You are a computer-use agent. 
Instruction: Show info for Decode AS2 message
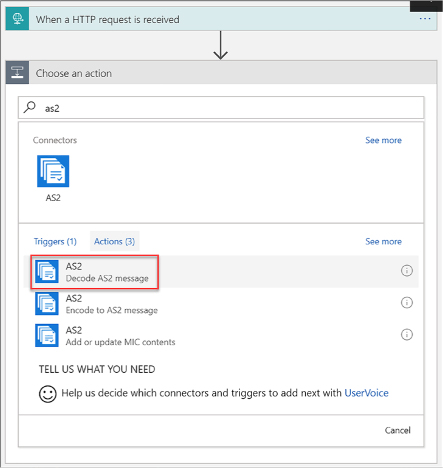[406, 270]
